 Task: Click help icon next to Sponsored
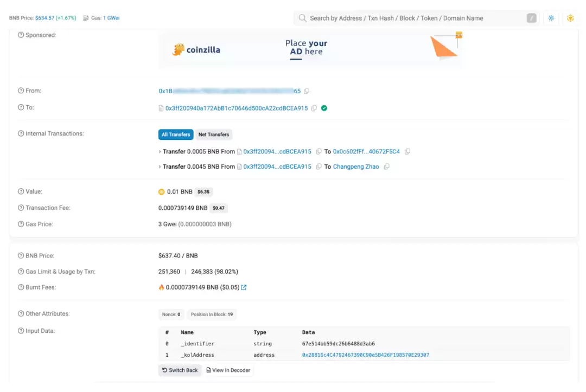pyautogui.click(x=21, y=35)
